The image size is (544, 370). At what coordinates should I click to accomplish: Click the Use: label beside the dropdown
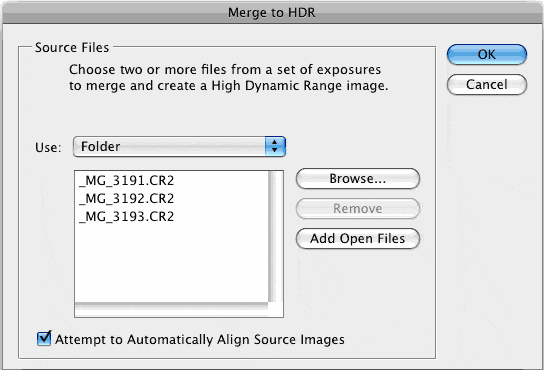pos(48,148)
